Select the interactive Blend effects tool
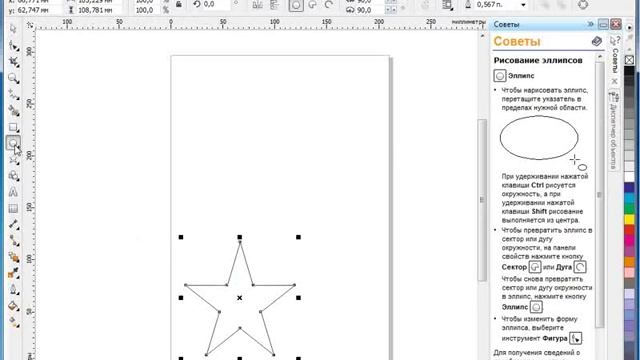The image size is (640, 360). pyautogui.click(x=13, y=257)
